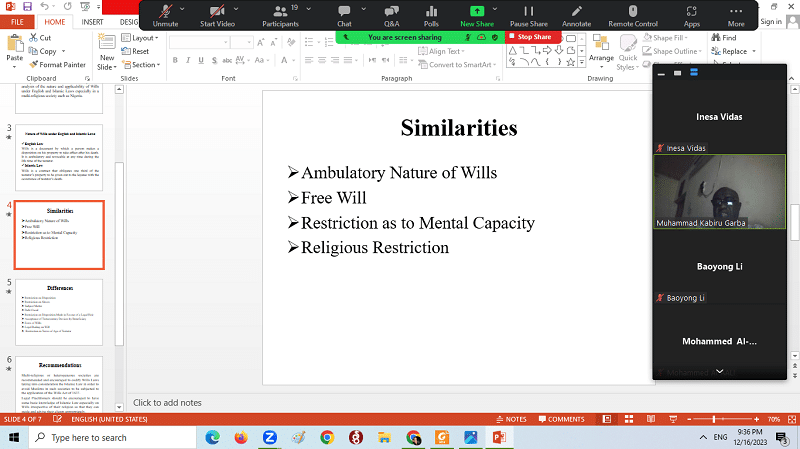Open the Section dropdown in Slides group
This screenshot has width=800, height=449.
(143, 65)
